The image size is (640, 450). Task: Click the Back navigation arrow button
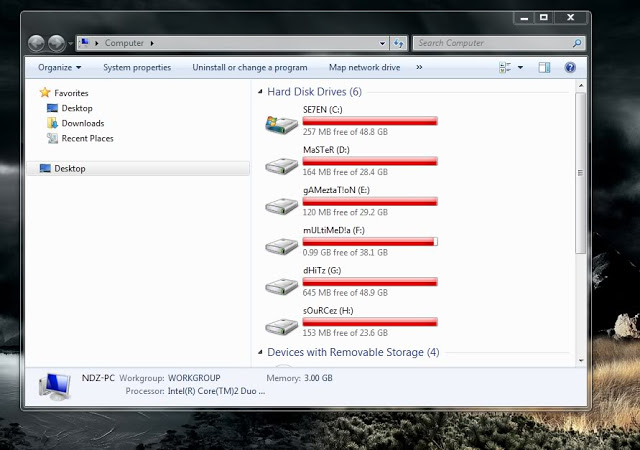[x=36, y=43]
